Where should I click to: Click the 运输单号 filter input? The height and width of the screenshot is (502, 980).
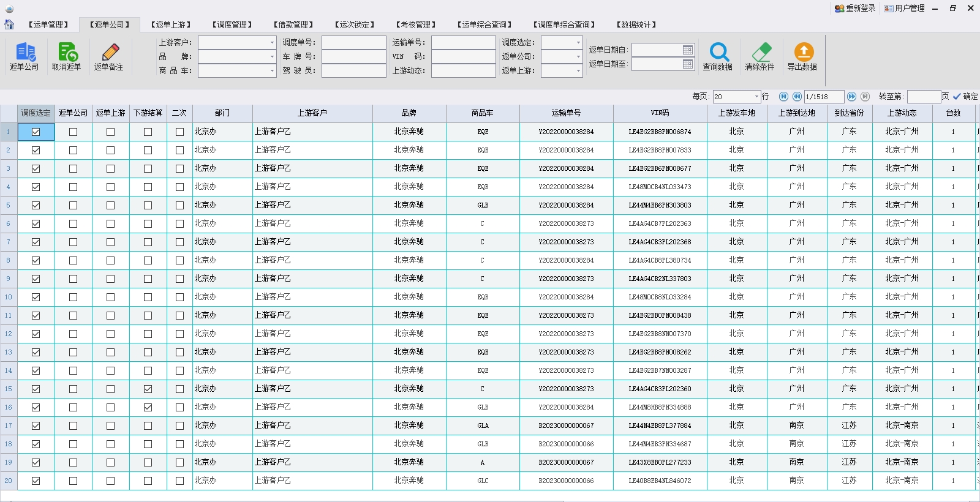464,42
